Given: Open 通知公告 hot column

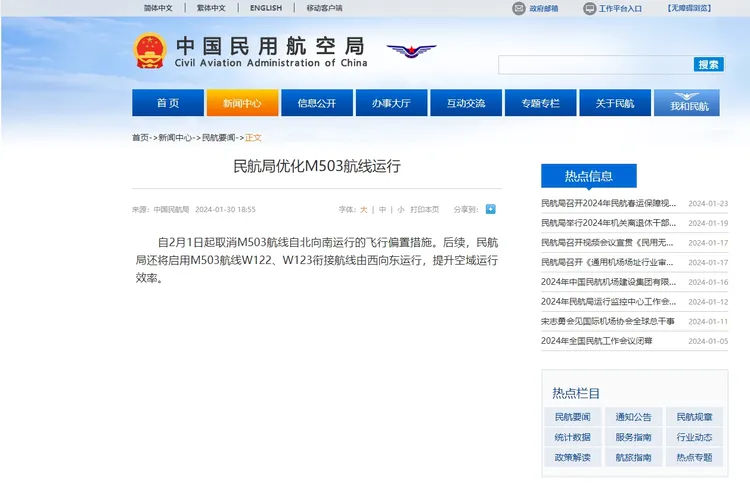Looking at the screenshot, I should [633, 417].
